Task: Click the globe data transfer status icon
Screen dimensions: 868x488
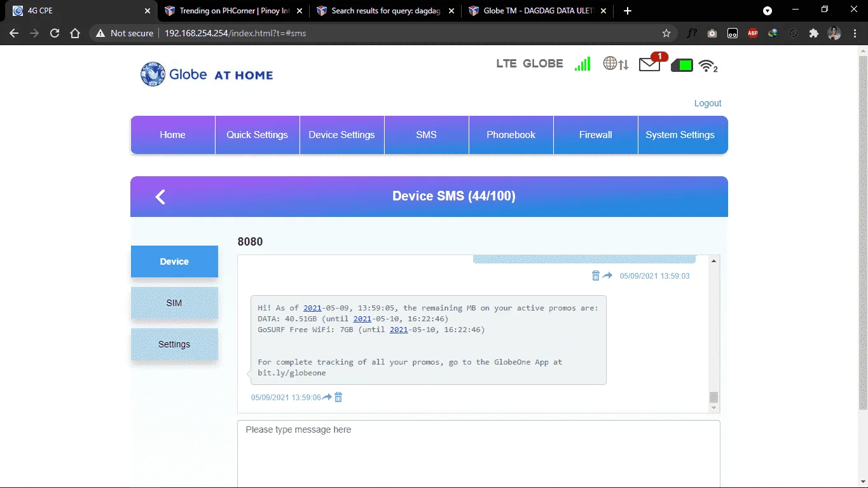Action: coord(616,64)
